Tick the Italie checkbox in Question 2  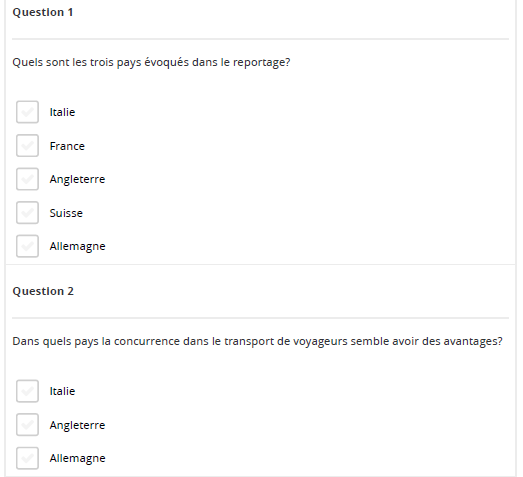27,391
